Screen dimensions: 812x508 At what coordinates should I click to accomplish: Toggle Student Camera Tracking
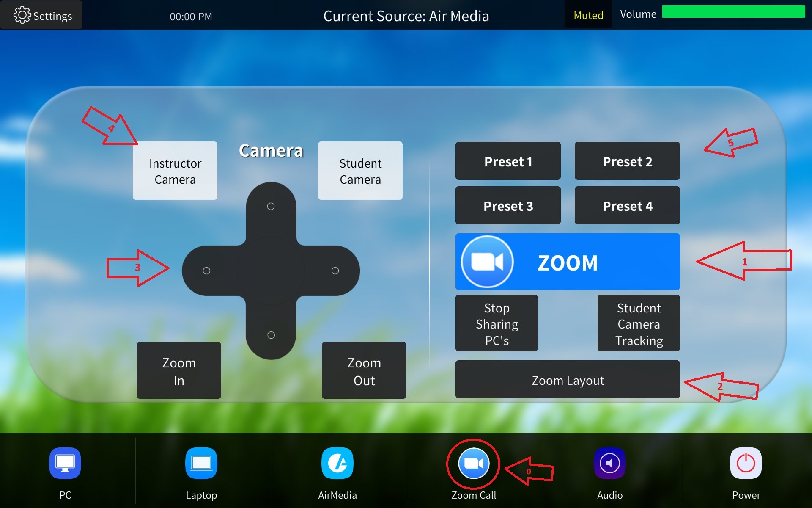coord(639,323)
